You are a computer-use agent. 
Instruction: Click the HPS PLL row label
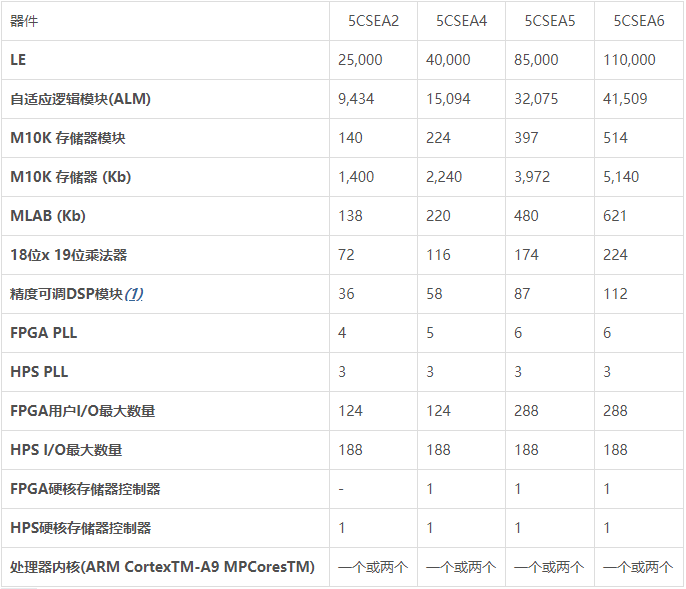coord(39,372)
